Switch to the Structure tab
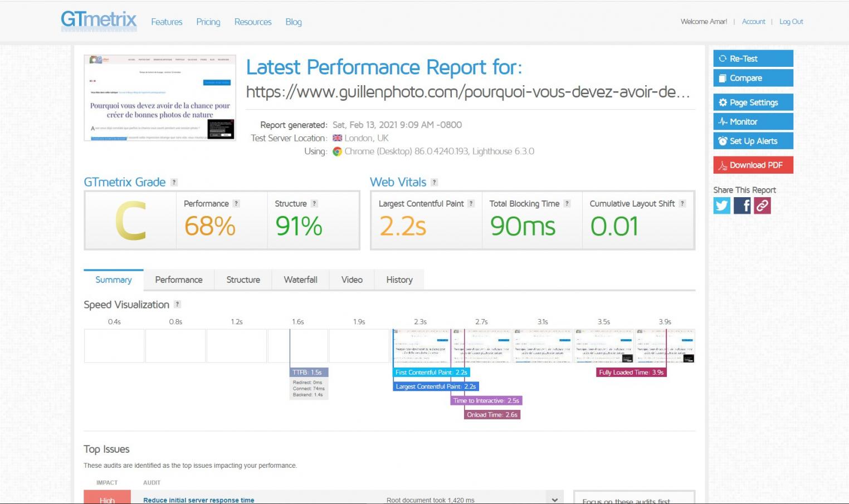Image resolution: width=849 pixels, height=504 pixels. (243, 280)
